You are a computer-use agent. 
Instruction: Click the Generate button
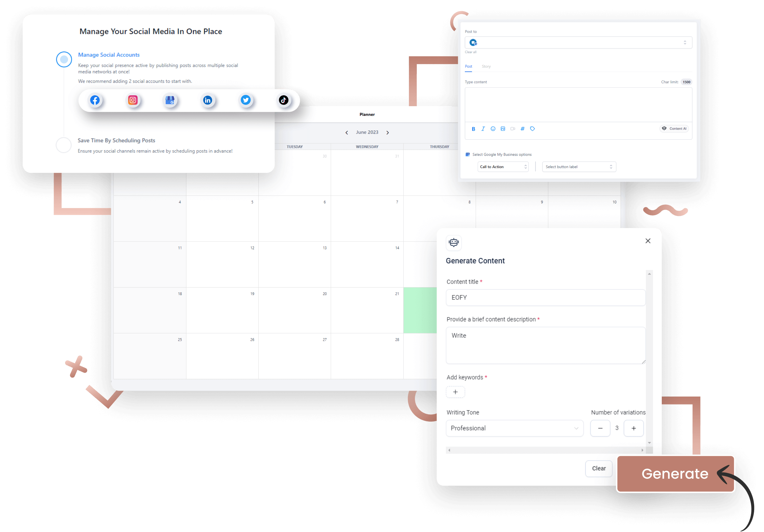[x=675, y=474]
